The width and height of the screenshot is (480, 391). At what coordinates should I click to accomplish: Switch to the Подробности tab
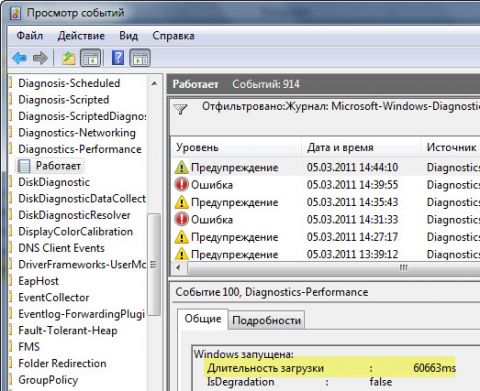[x=266, y=320]
